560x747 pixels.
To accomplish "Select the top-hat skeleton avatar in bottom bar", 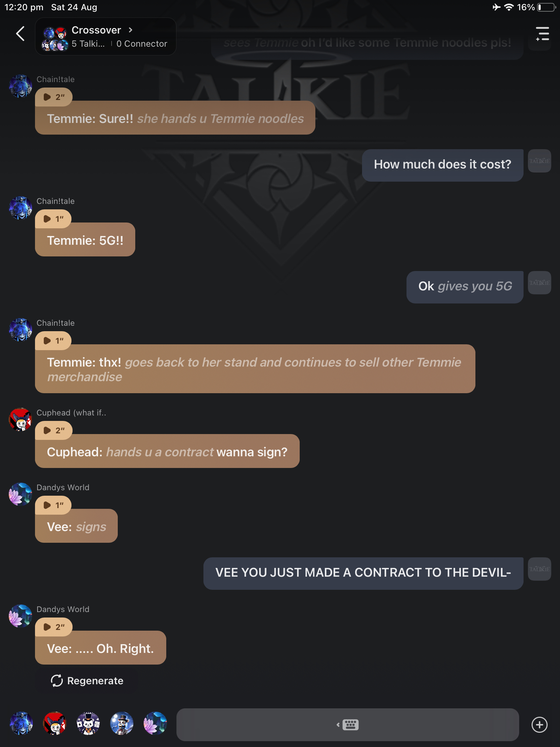I will (122, 723).
